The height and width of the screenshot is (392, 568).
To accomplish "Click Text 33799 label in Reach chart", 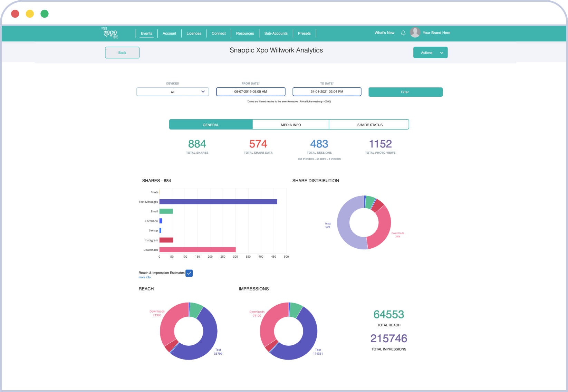I will tap(218, 352).
